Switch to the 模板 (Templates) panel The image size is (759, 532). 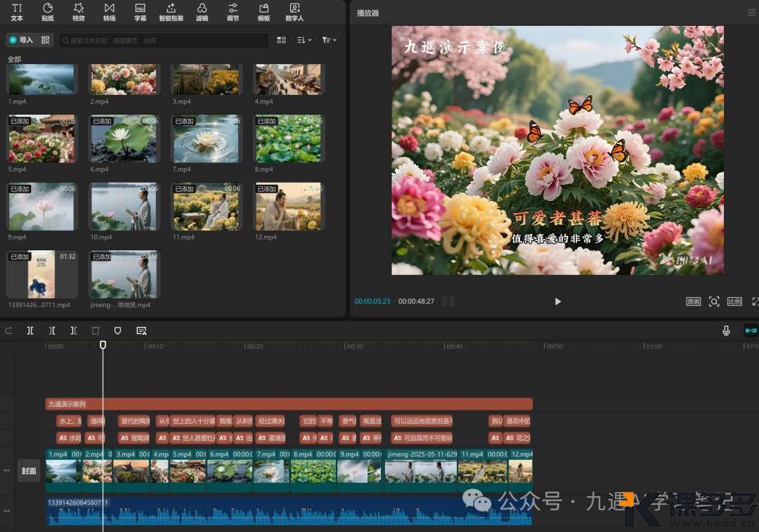point(264,12)
